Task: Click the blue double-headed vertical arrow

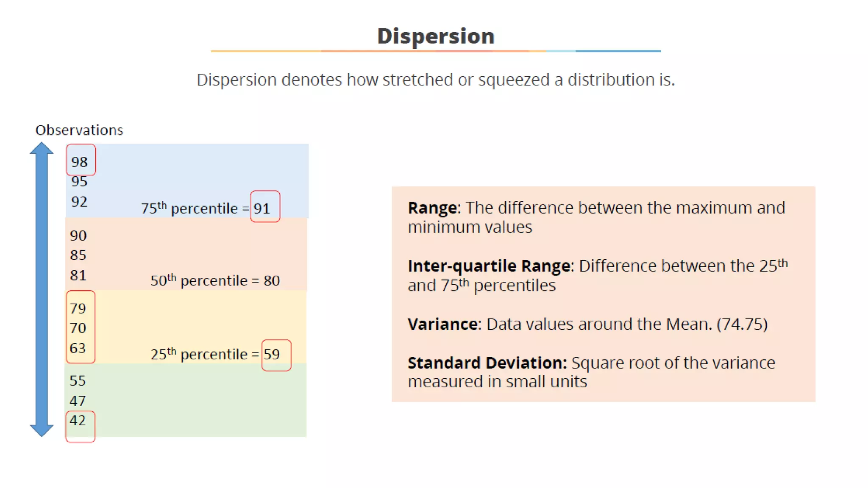Action: (x=42, y=289)
